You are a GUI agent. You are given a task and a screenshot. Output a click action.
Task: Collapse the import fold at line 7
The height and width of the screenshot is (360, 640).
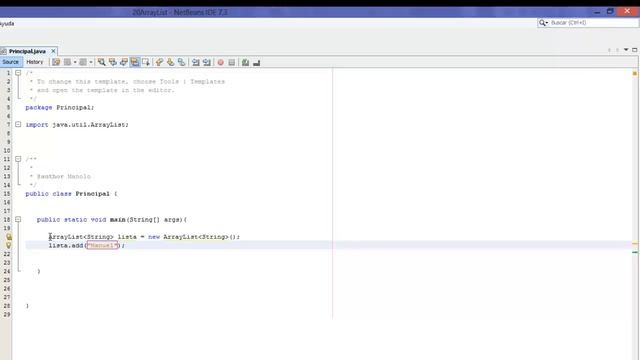[x=18, y=124]
